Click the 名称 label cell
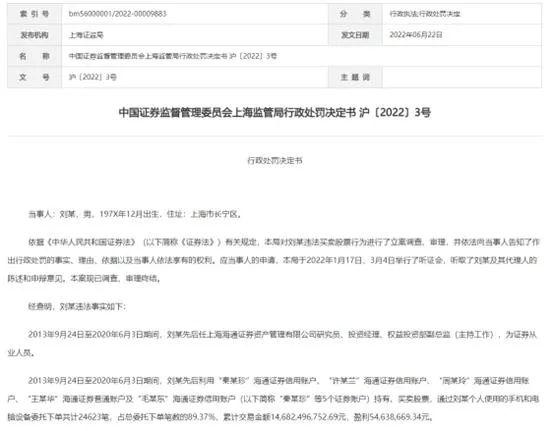Screen dimensions: 553x431 pos(35,56)
